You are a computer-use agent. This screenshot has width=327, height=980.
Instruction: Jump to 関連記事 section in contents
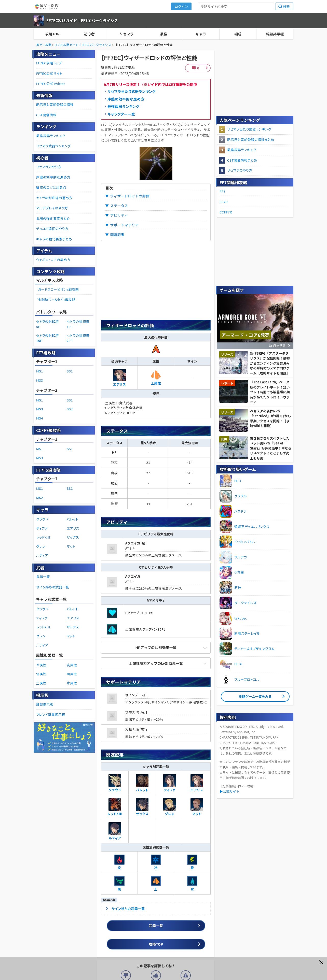coord(117,235)
